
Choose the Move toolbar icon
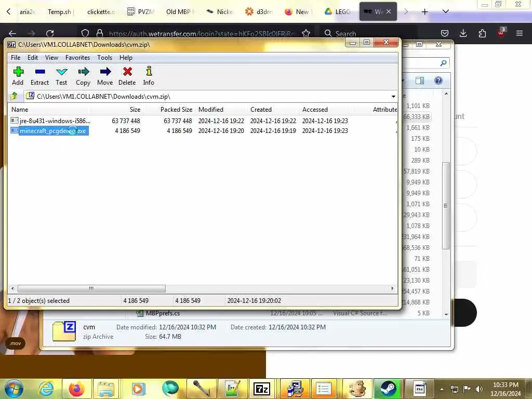pos(105,76)
